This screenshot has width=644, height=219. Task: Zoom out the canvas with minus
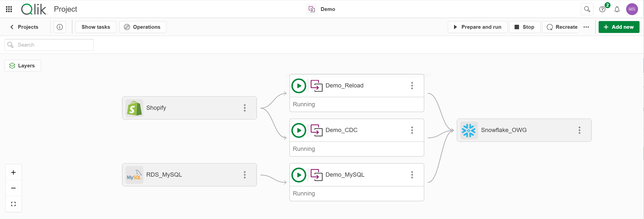coord(13,188)
